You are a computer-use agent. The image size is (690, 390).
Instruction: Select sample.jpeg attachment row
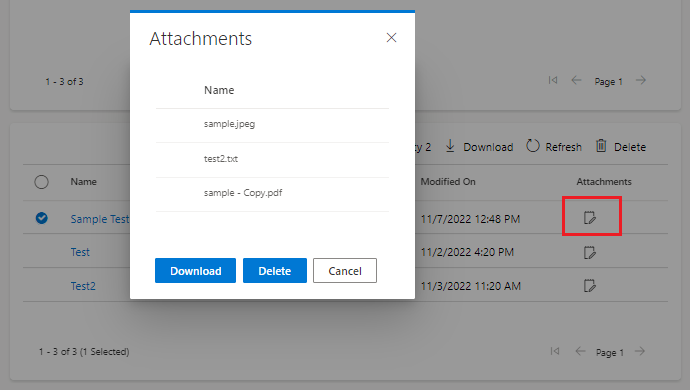click(x=272, y=125)
